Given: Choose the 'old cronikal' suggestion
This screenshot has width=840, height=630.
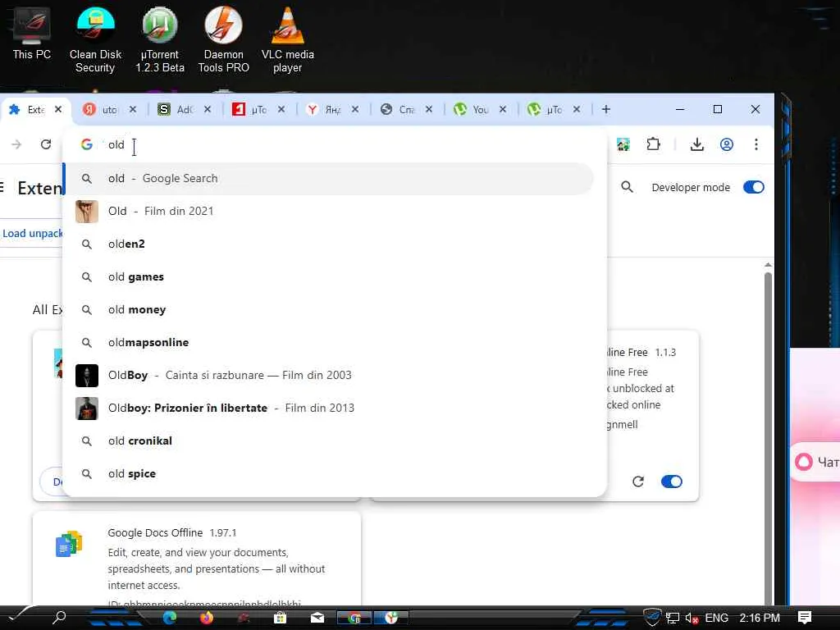Looking at the screenshot, I should pyautogui.click(x=329, y=441).
